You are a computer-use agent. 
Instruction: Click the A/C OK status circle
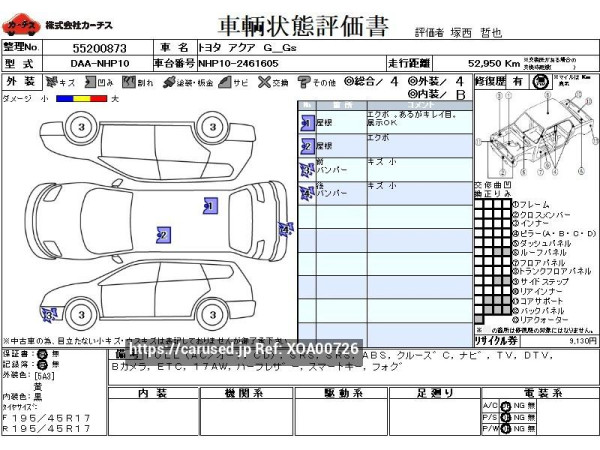coord(505,404)
